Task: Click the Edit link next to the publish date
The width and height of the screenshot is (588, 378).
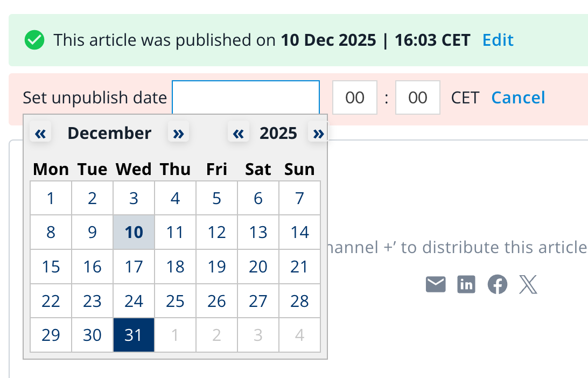Action: pos(498,40)
